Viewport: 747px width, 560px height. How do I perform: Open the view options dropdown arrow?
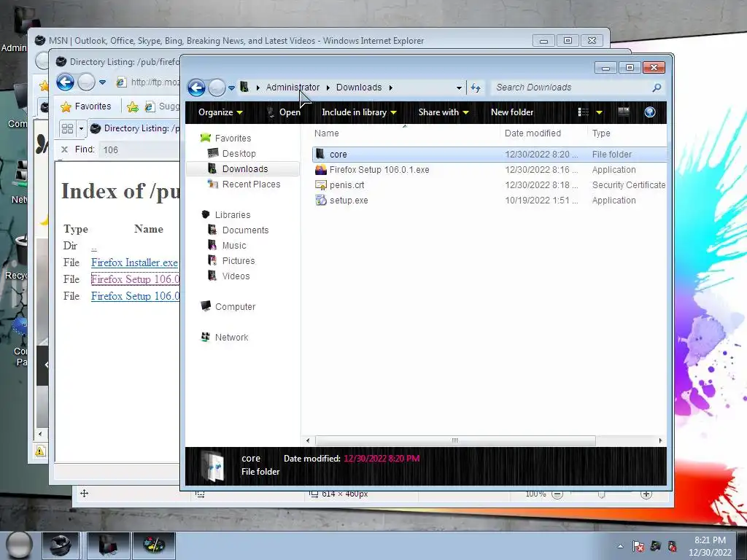600,113
